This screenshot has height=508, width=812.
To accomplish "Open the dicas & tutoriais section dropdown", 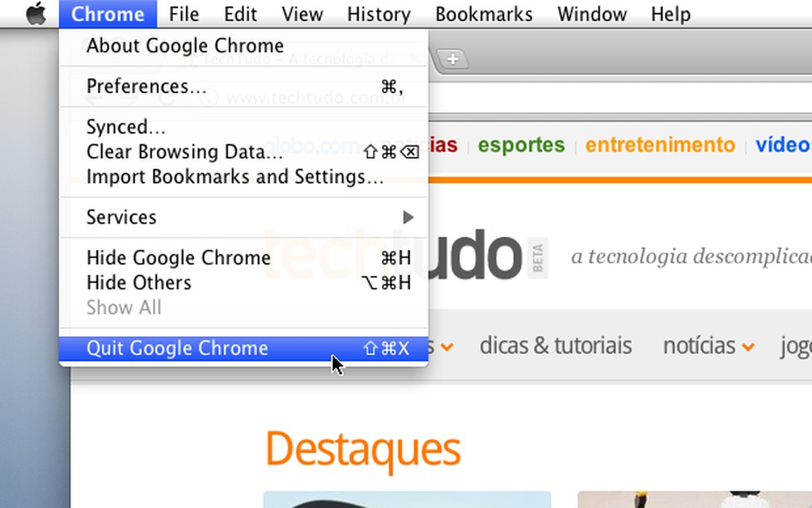I will tap(556, 345).
